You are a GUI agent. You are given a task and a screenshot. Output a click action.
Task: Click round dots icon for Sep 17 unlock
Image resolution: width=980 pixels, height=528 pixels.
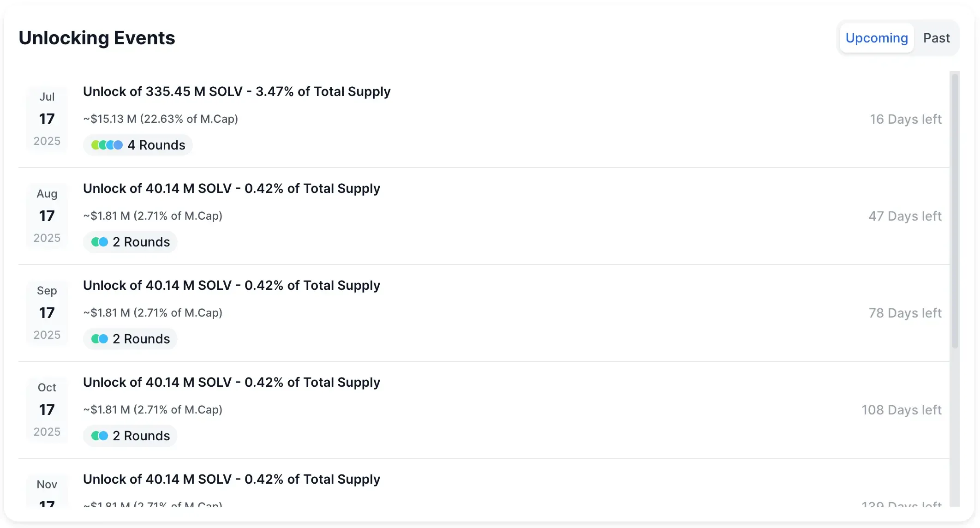coord(100,339)
